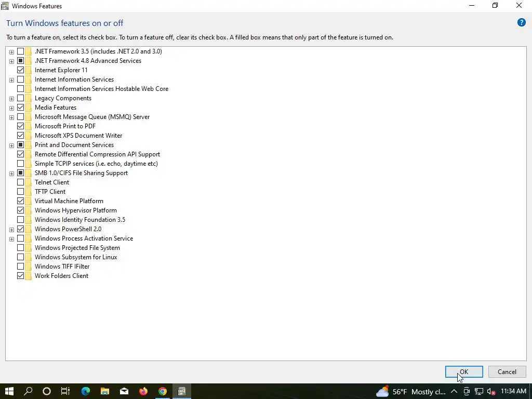Expand SMB 1.0/CIFS File Sharing Support

11,174
